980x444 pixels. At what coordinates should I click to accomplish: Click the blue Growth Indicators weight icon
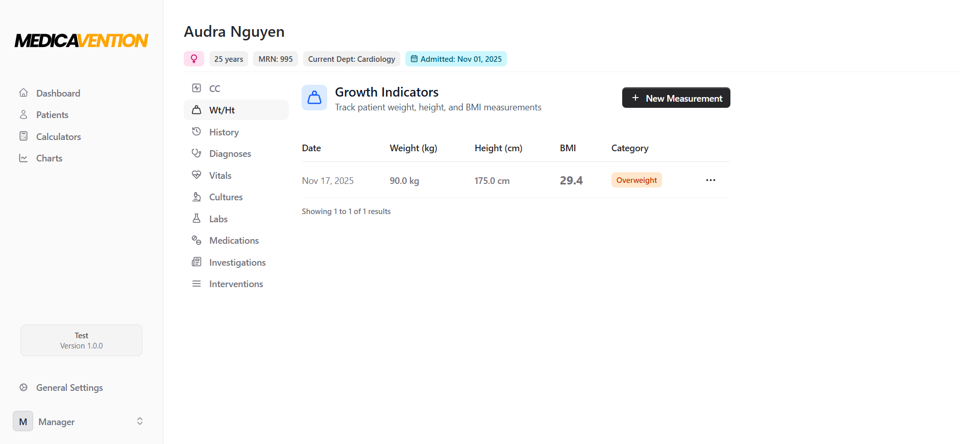point(314,98)
